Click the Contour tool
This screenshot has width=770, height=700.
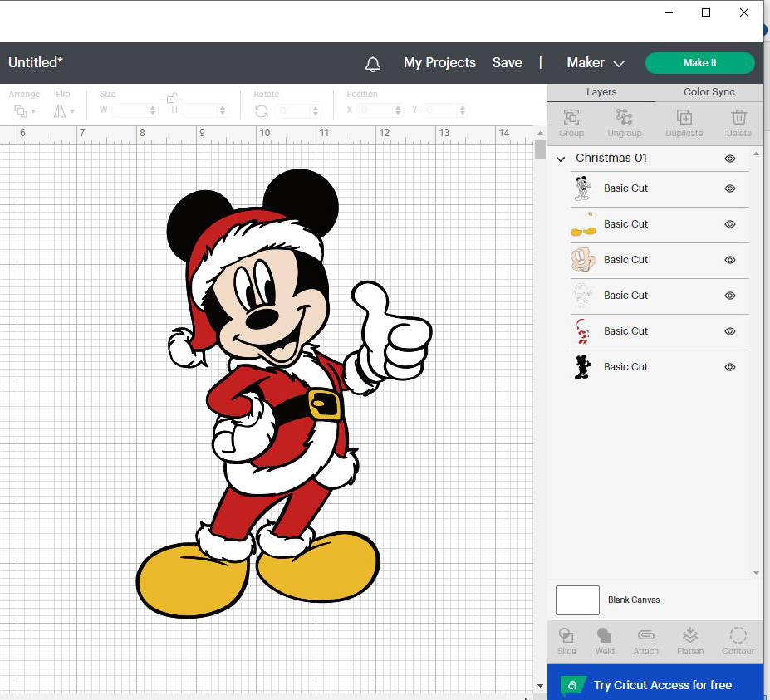point(738,635)
